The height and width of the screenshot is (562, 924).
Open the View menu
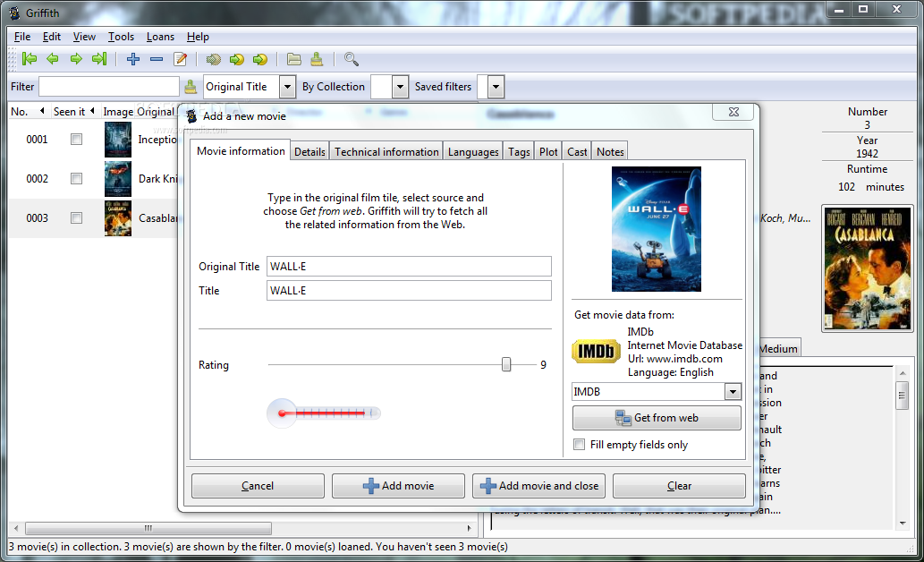click(84, 37)
